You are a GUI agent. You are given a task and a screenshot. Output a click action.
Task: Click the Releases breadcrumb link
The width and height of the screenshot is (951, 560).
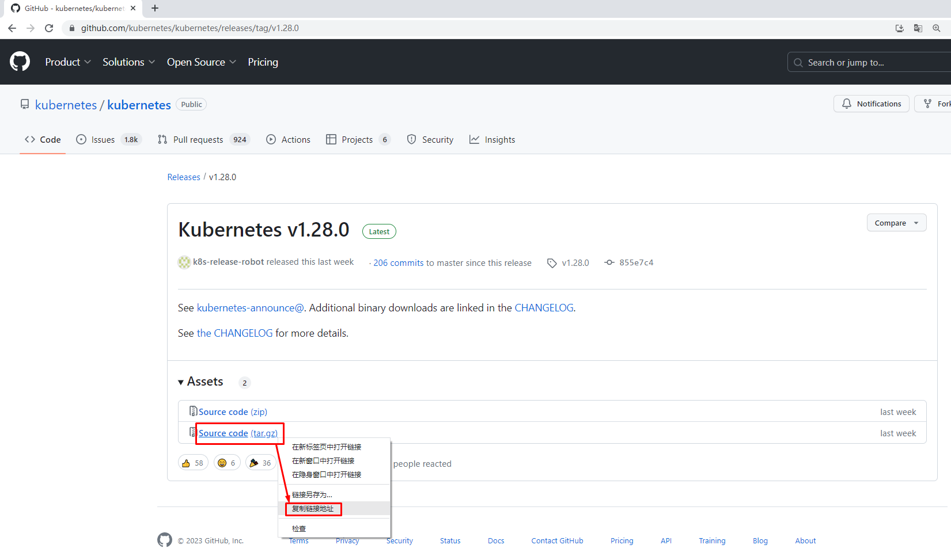(184, 177)
